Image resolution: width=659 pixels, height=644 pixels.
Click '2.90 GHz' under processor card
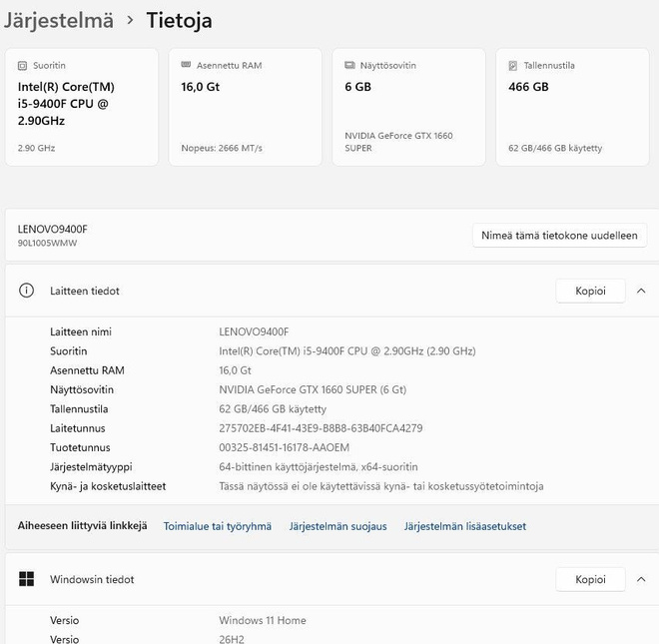pos(36,148)
